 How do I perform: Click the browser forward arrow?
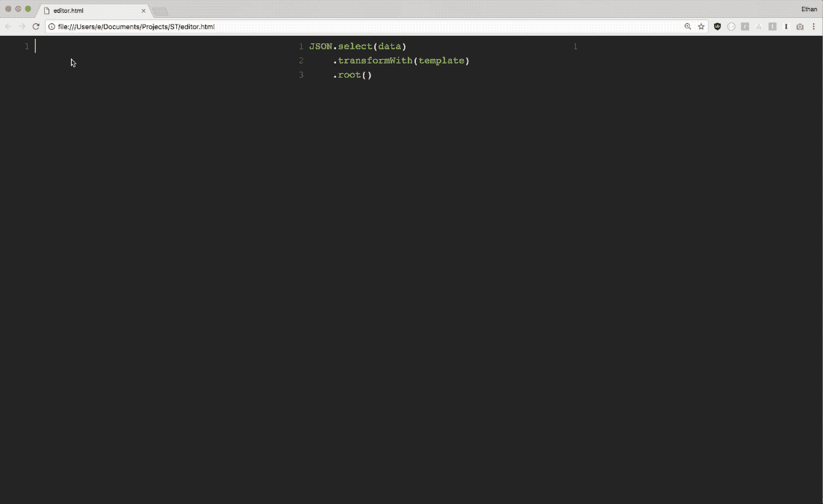[22, 26]
